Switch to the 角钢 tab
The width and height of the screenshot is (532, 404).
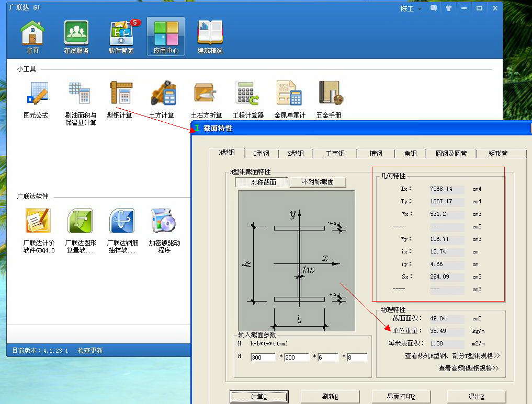pyautogui.click(x=410, y=154)
